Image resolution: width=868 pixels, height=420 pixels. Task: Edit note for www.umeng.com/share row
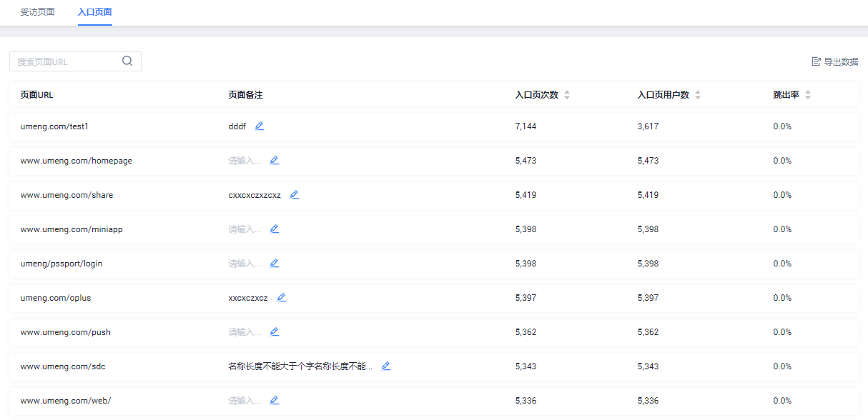click(x=295, y=194)
